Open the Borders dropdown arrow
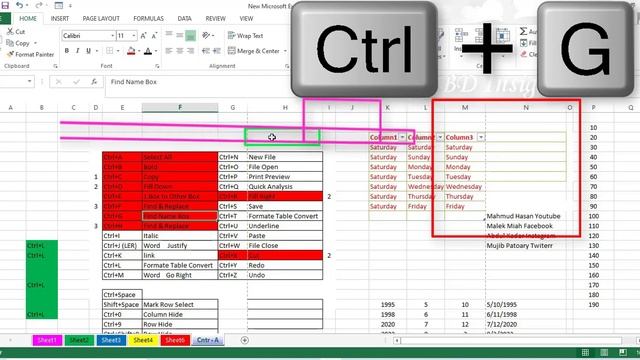 click(118, 51)
